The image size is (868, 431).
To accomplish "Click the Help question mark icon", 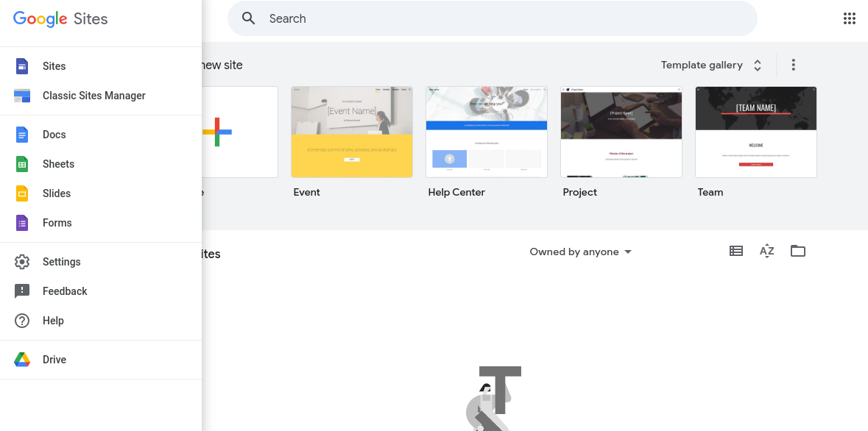I will (22, 321).
